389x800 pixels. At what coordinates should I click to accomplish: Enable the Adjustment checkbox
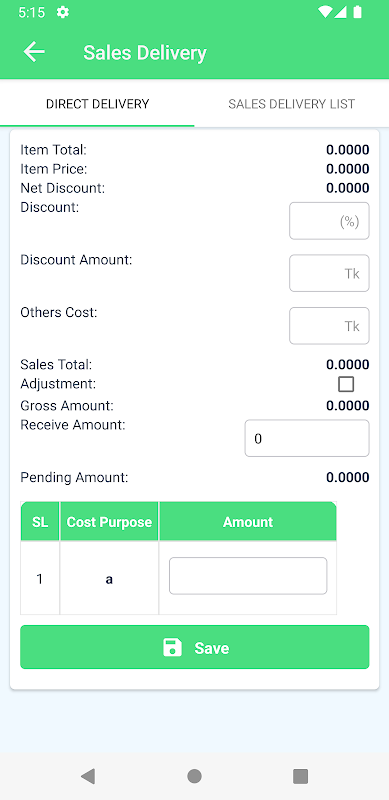click(x=346, y=384)
